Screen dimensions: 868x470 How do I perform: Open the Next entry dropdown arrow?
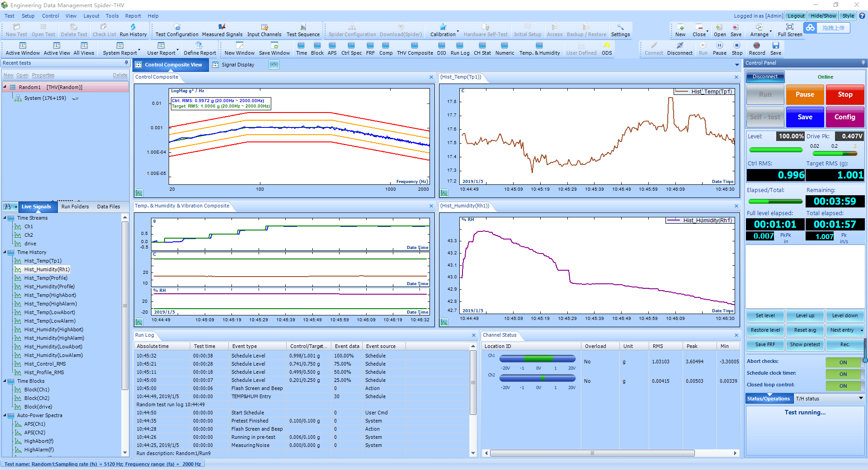[862, 330]
